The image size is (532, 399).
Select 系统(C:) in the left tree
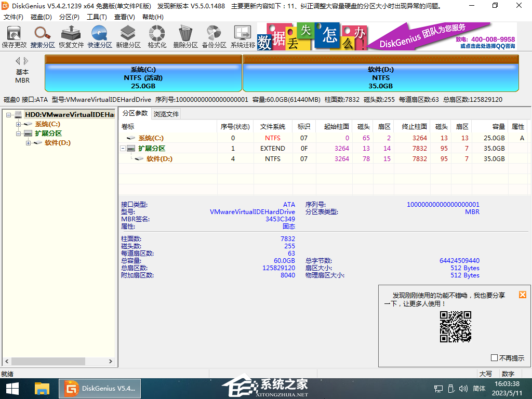(x=47, y=124)
